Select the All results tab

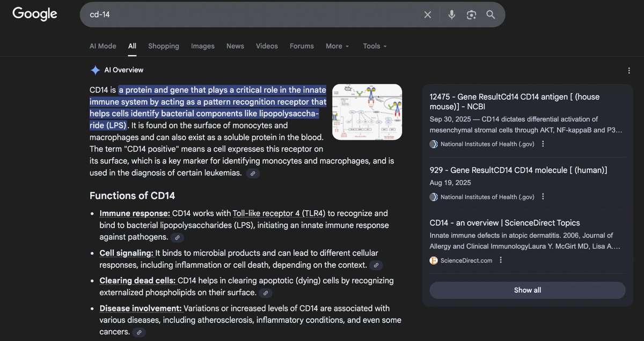(132, 46)
